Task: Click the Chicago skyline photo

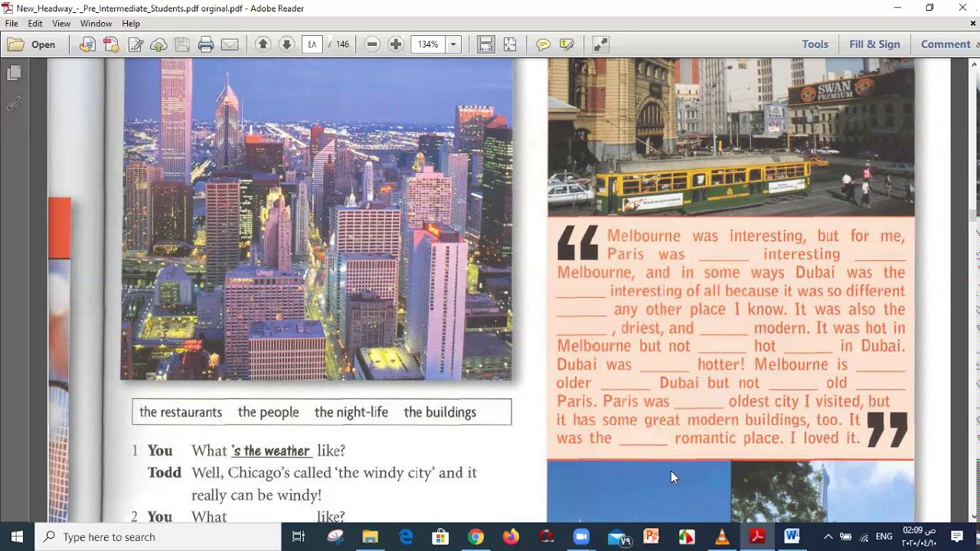Action: tap(316, 219)
